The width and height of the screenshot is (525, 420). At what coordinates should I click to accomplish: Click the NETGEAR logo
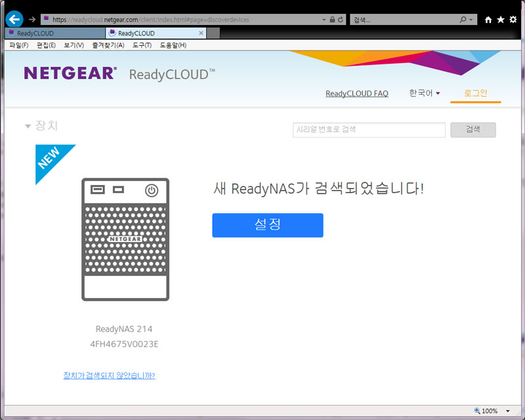(x=71, y=73)
